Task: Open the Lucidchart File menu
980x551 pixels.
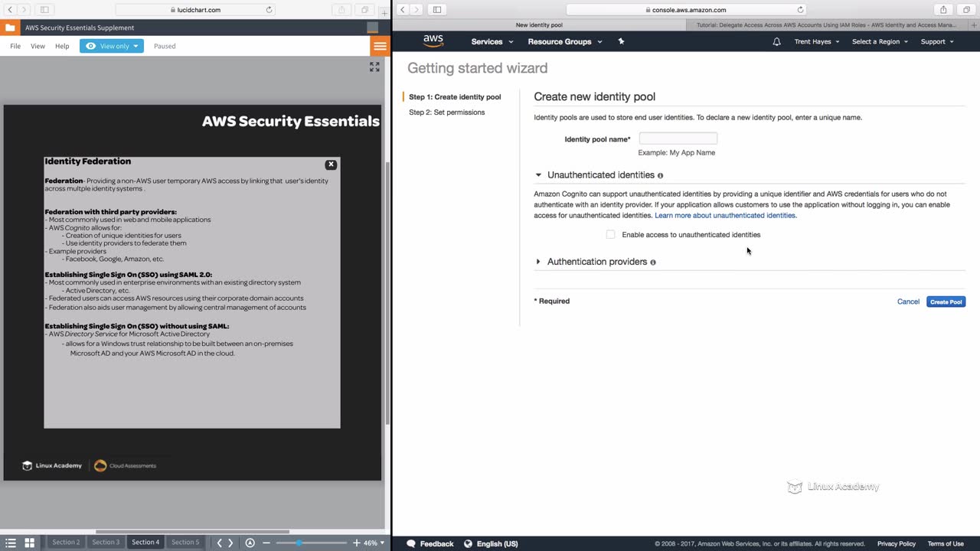Action: (x=15, y=46)
